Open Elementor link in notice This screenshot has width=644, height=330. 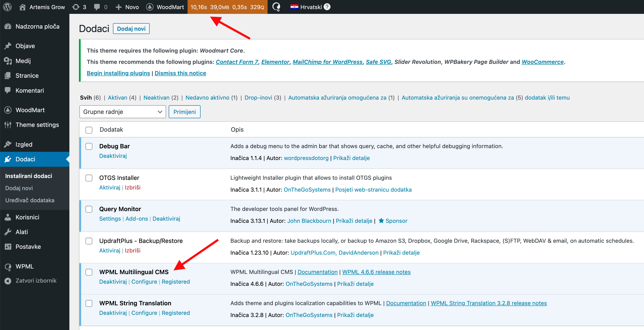[275, 62]
